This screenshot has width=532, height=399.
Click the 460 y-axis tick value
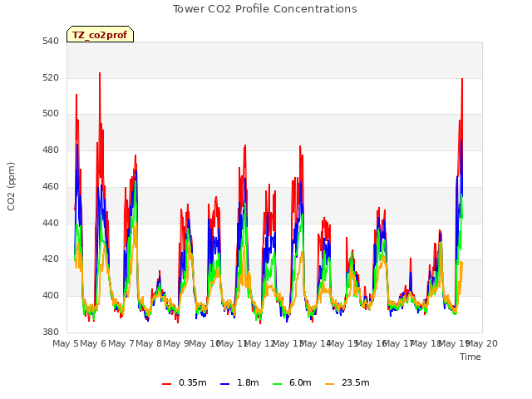point(51,186)
